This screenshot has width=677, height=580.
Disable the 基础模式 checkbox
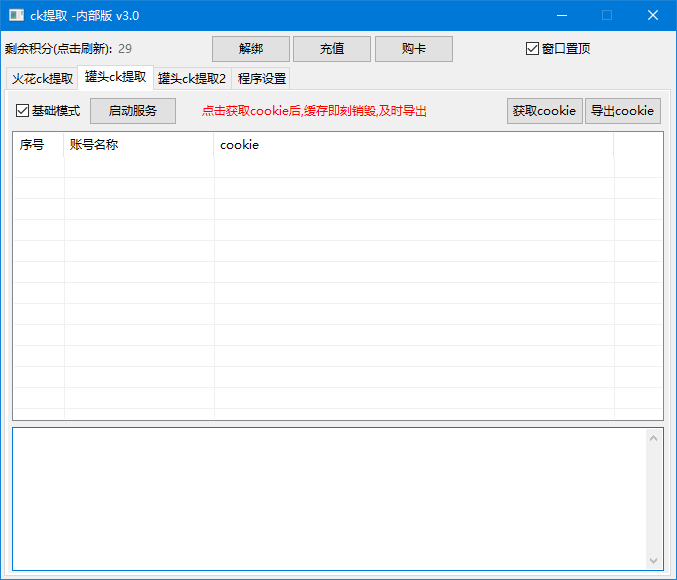23,111
